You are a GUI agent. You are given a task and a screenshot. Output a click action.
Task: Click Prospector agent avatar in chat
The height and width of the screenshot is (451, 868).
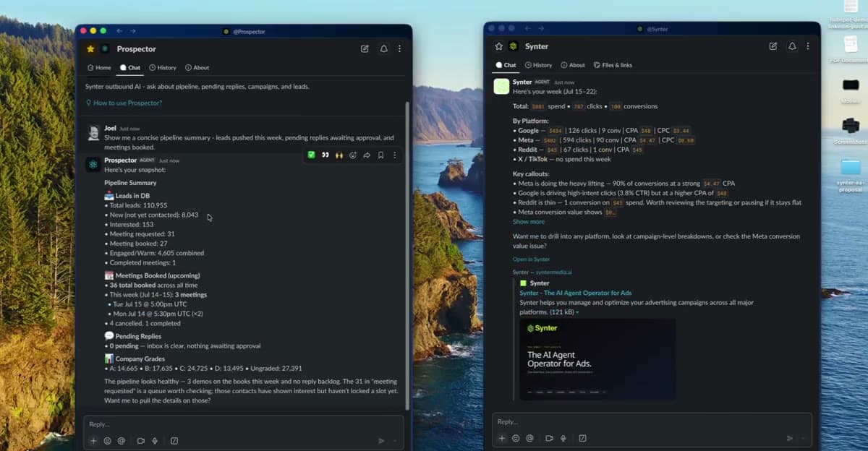coord(93,164)
